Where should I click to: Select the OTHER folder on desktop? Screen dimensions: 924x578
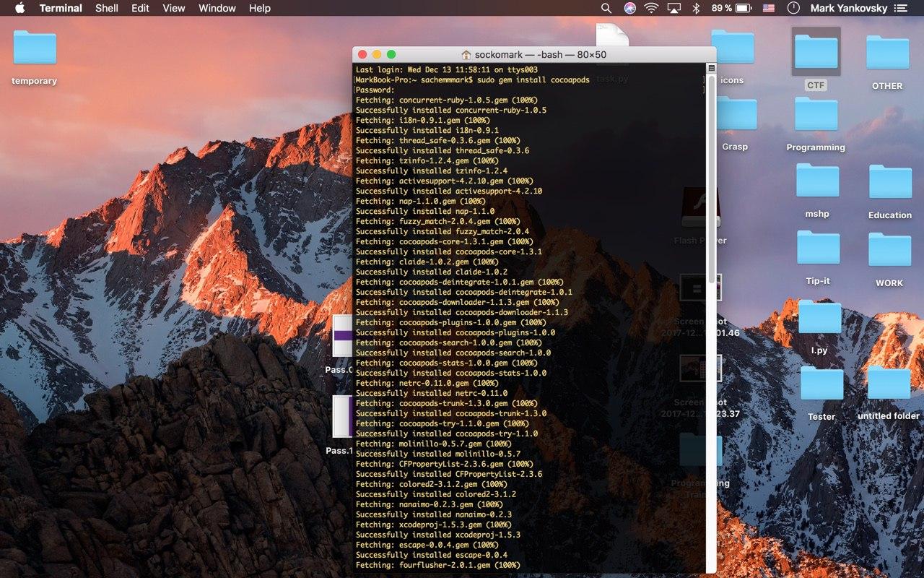(887, 52)
